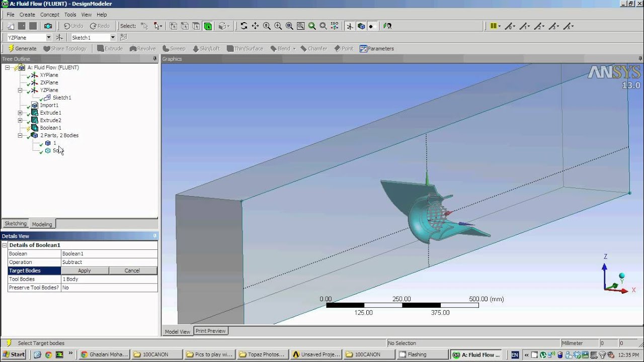
Task: Open Topaz Photos taskbar window
Action: (x=262, y=354)
